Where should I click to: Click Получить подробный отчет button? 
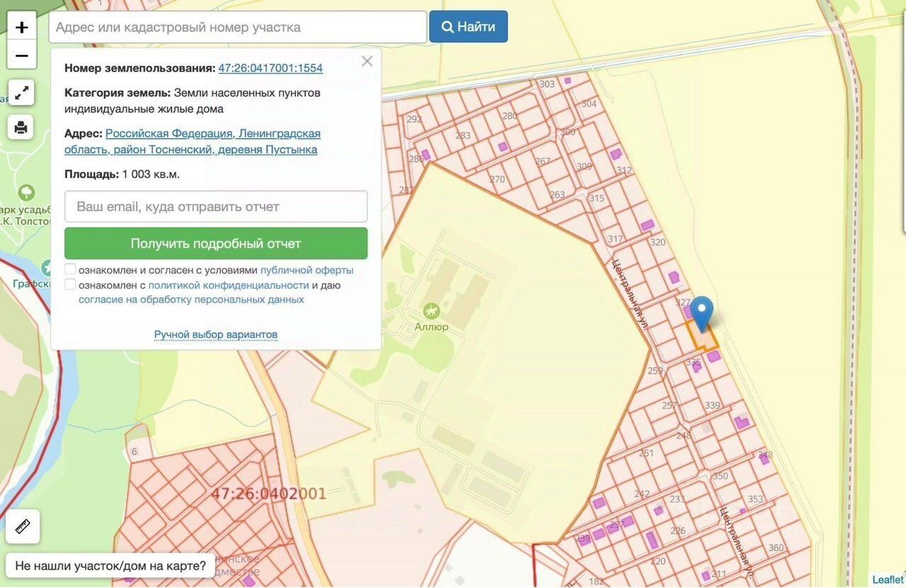[x=216, y=243]
